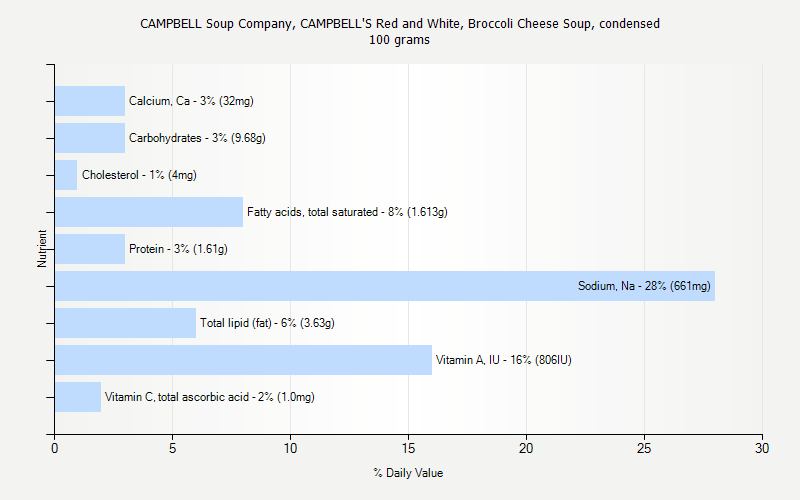The height and width of the screenshot is (500, 800).
Task: Click the '% Daily Value' axis label
Action: coord(408,473)
